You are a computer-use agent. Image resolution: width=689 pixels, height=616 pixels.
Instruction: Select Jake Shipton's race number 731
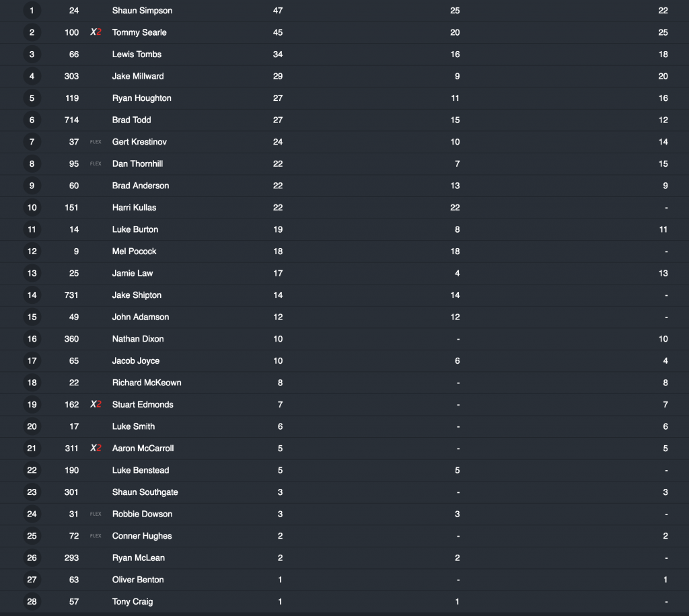[x=71, y=295]
